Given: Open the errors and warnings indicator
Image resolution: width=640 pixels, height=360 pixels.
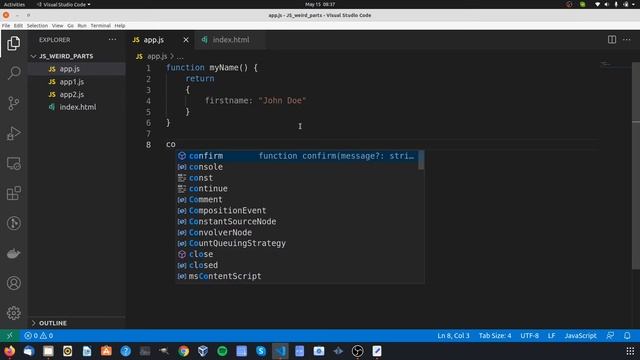Looking at the screenshot, I should tap(38, 336).
